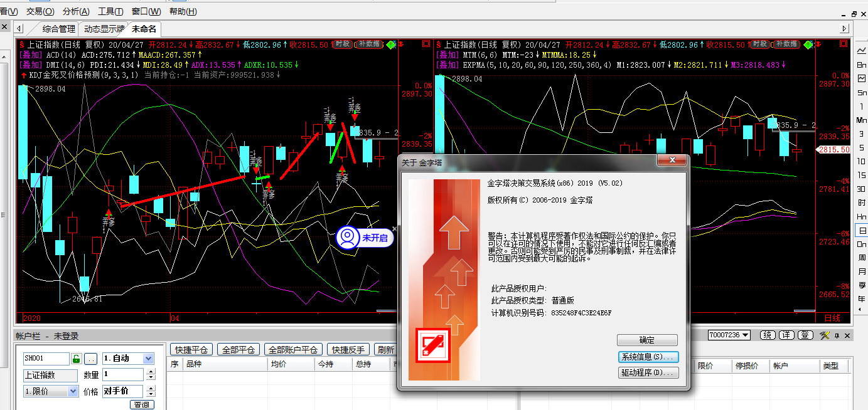Open the 帮助(H) menu
868x410 pixels.
(183, 11)
